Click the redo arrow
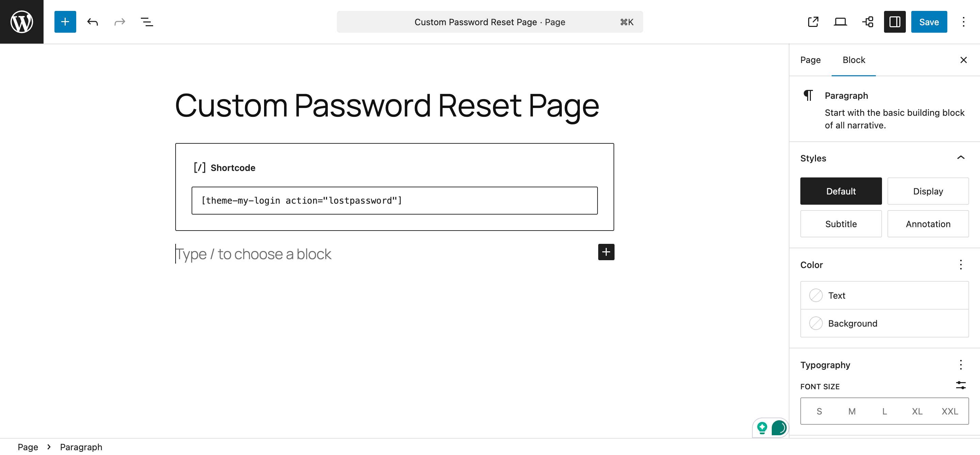 [119, 22]
